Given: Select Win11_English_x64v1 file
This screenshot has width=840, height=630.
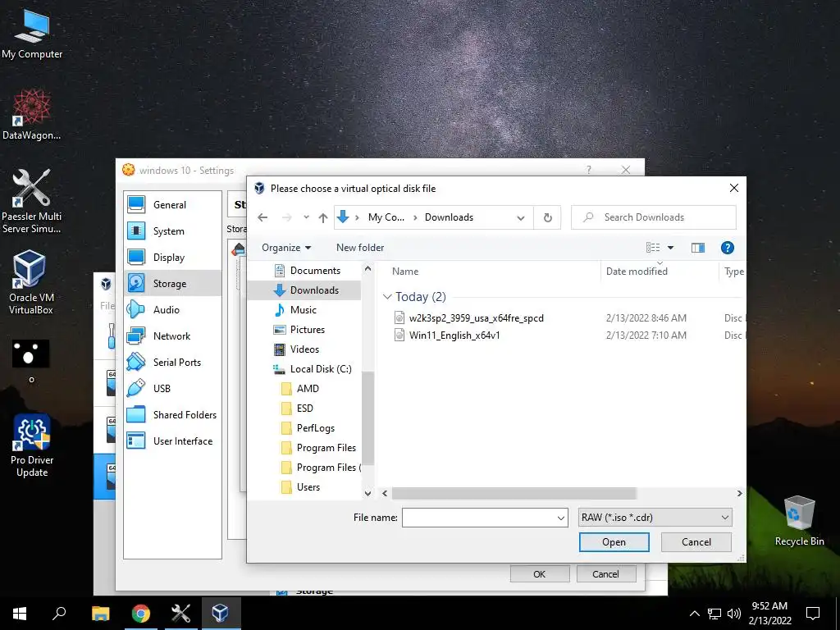Looking at the screenshot, I should [x=454, y=336].
